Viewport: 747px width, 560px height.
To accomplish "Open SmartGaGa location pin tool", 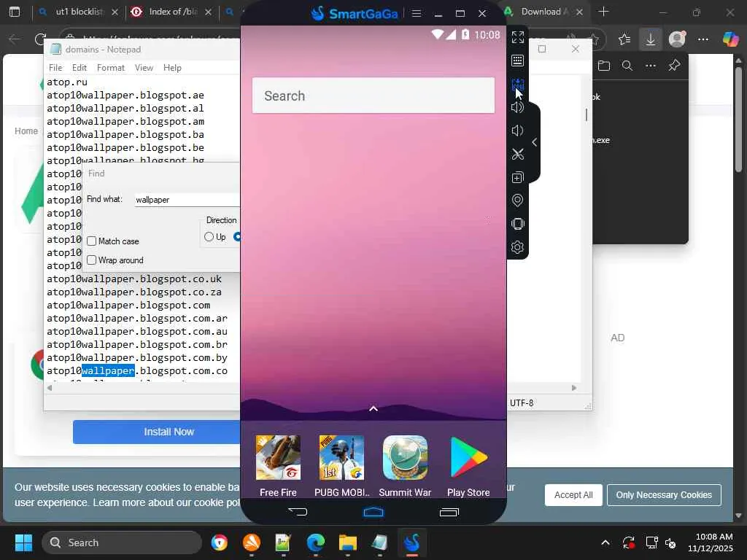I will [517, 201].
